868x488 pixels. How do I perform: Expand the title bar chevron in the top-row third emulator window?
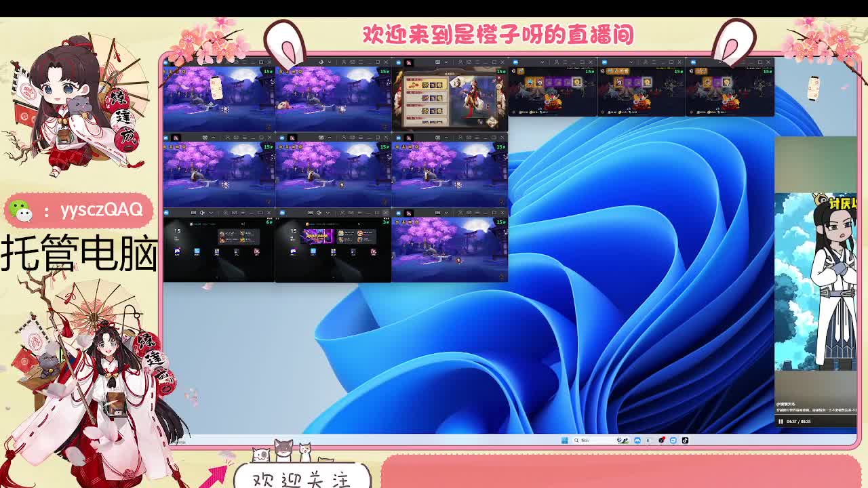(446, 62)
